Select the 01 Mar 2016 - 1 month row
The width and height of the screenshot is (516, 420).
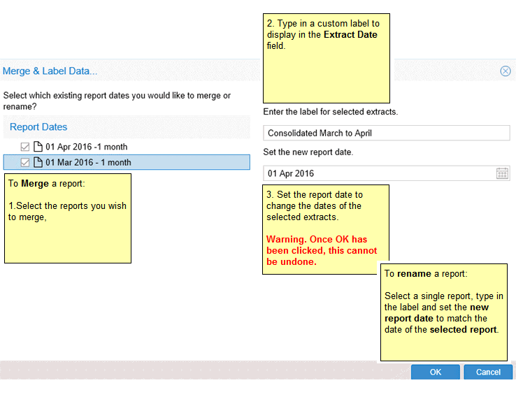(88, 162)
